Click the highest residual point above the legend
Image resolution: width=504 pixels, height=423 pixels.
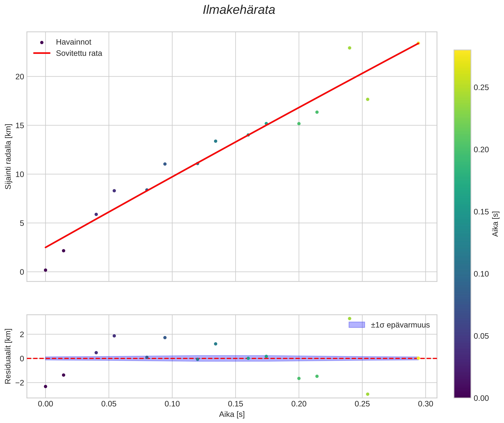tap(350, 319)
